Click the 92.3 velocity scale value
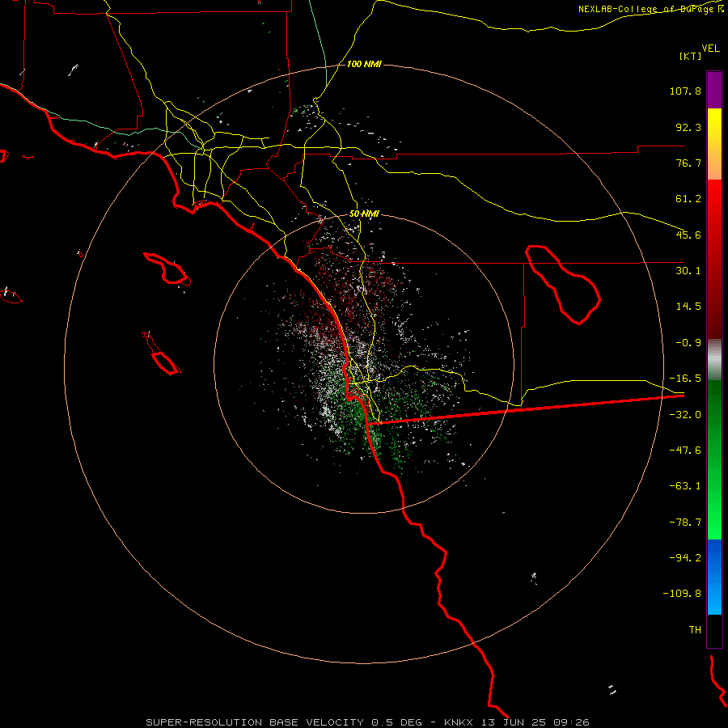This screenshot has height=728, width=728. tap(688, 127)
